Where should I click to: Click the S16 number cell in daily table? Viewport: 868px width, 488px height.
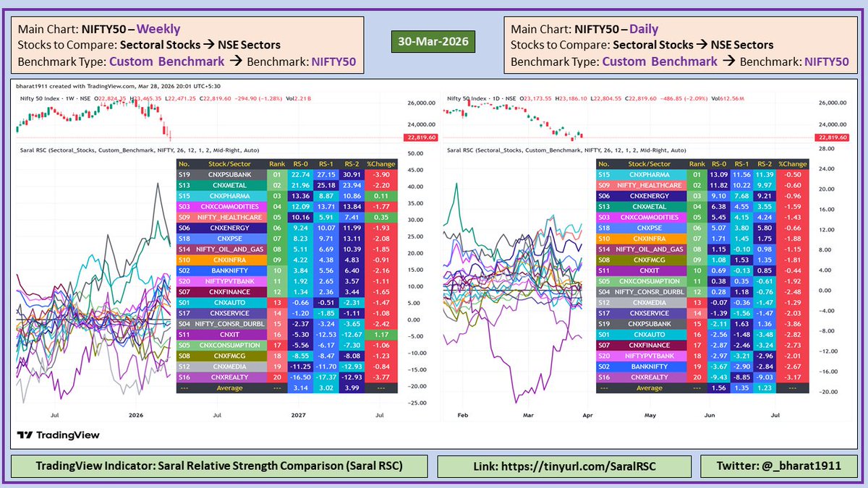[x=605, y=377]
